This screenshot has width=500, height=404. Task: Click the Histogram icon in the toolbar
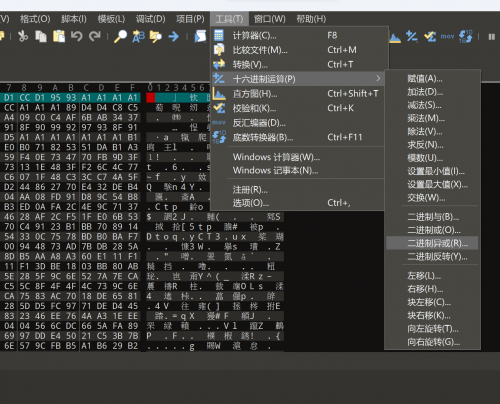click(395, 37)
